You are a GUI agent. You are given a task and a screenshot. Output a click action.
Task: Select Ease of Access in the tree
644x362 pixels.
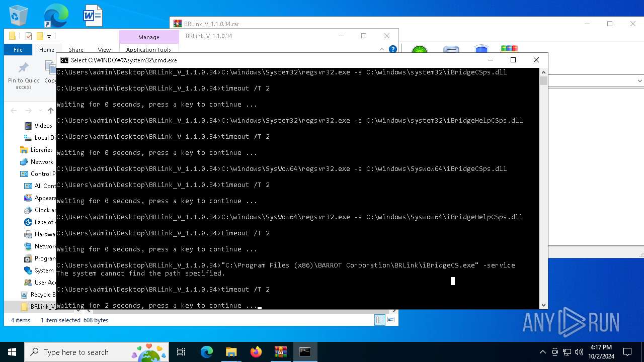tap(40, 222)
